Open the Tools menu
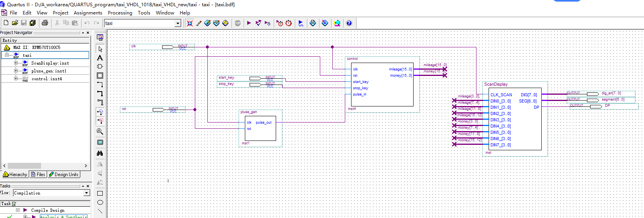Image resolution: width=644 pixels, height=218 pixels. (x=144, y=13)
